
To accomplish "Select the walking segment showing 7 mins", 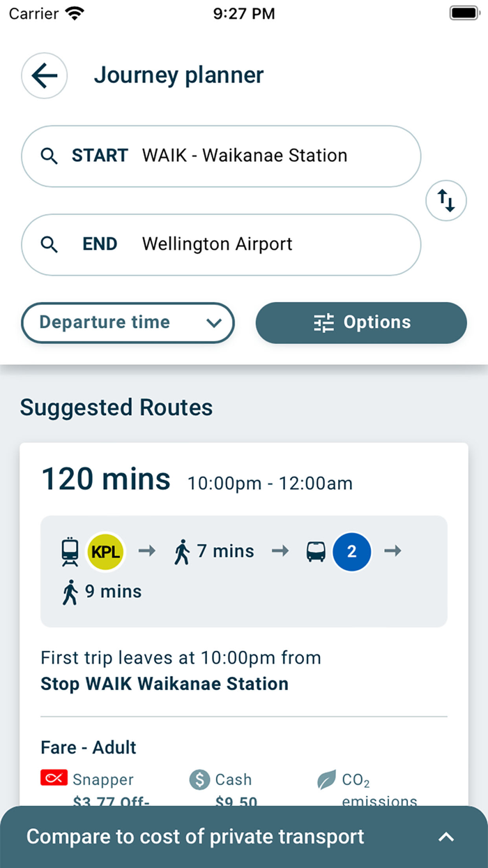I will click(213, 551).
